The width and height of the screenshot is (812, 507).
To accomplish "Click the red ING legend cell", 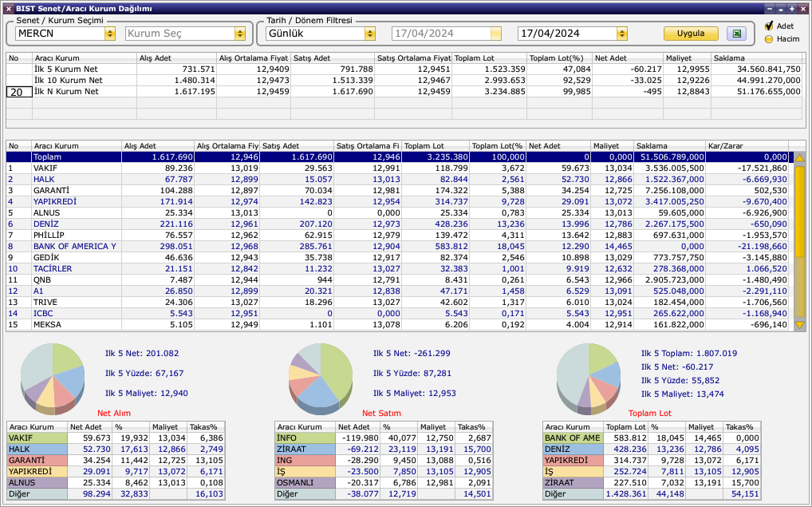I will (305, 461).
